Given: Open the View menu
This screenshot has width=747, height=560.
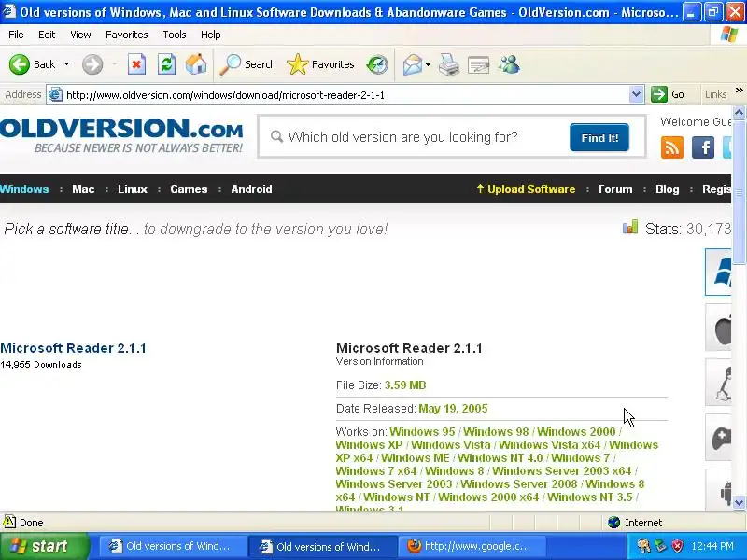Looking at the screenshot, I should 80,35.
